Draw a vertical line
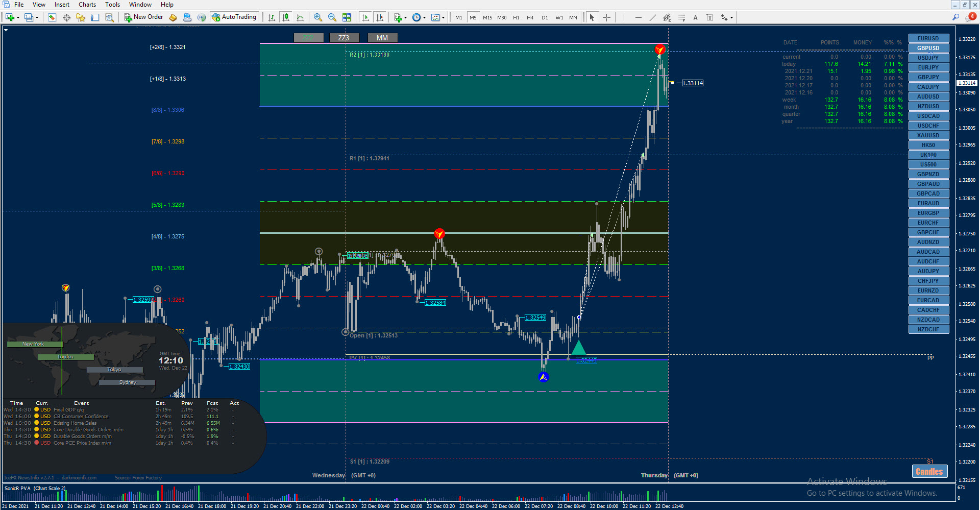This screenshot has width=980, height=510. [x=624, y=17]
